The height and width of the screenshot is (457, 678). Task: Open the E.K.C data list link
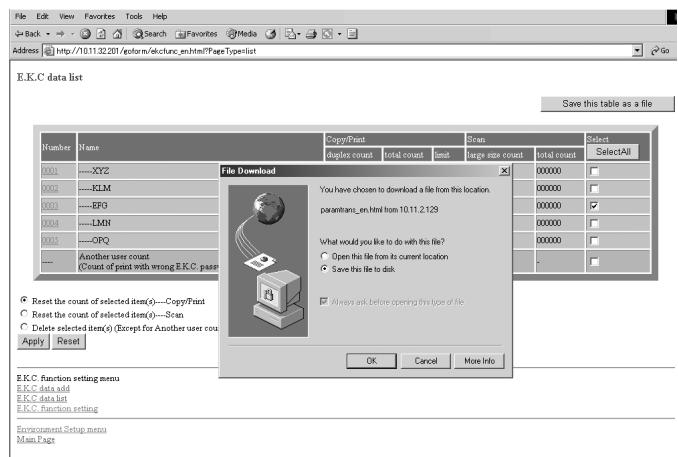click(x=42, y=398)
